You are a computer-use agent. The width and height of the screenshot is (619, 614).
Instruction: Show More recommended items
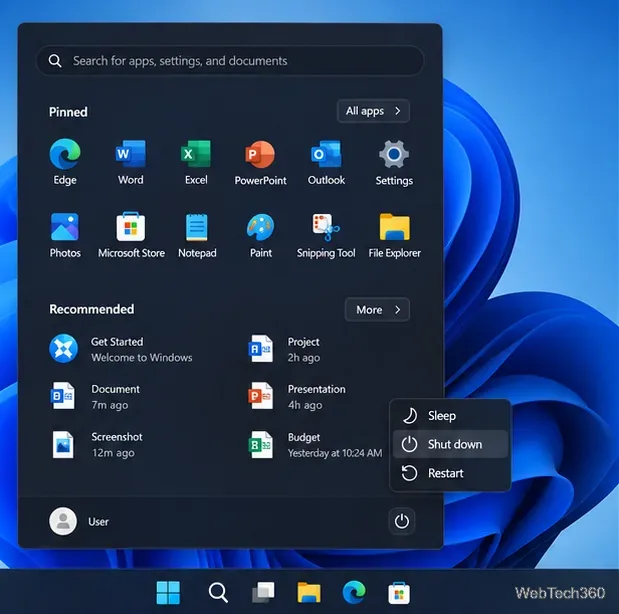point(377,310)
